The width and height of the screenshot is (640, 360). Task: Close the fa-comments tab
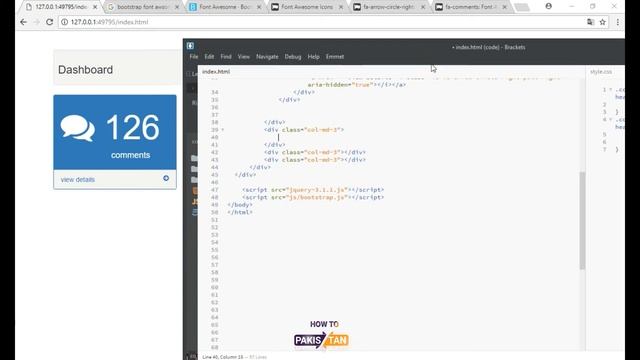click(504, 7)
